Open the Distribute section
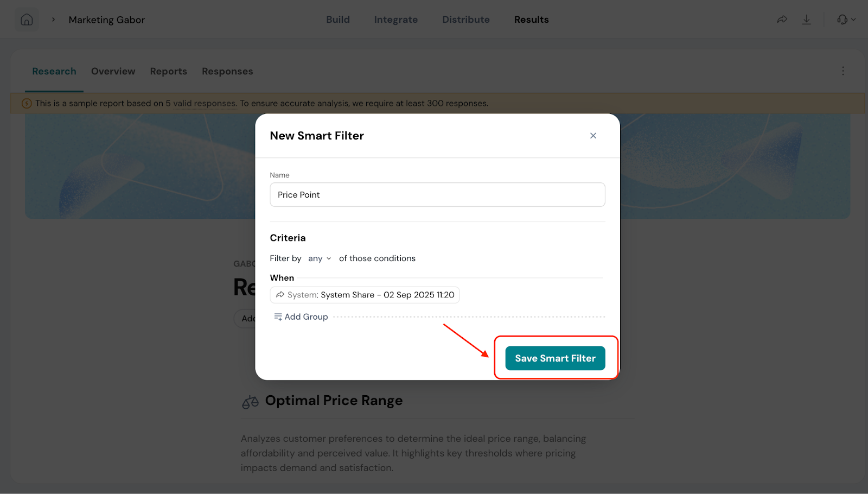The width and height of the screenshot is (868, 494). [465, 20]
